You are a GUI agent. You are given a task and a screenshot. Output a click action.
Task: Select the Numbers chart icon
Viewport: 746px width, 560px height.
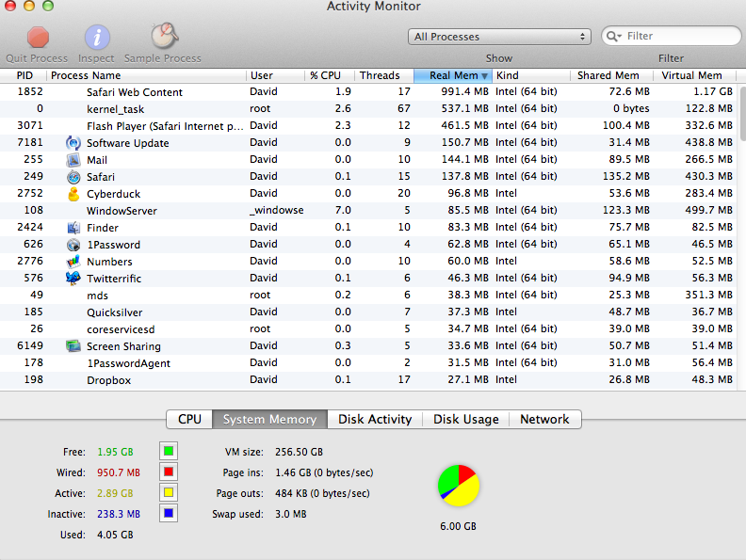(x=73, y=262)
